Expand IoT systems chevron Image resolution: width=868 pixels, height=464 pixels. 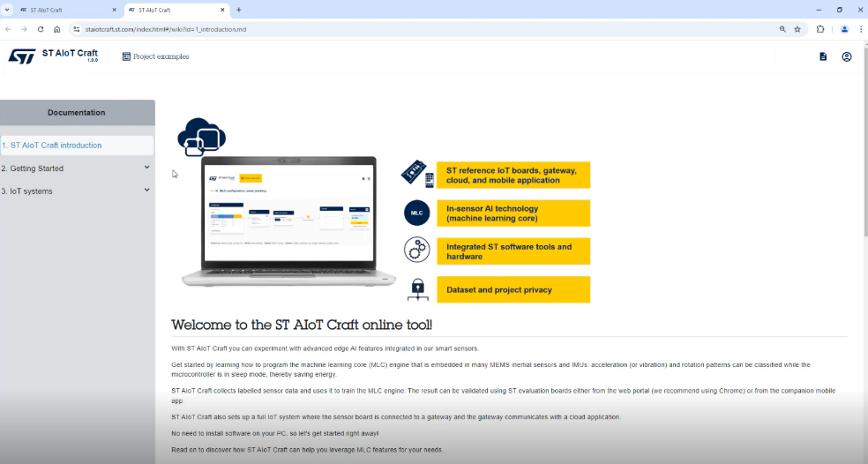point(146,190)
